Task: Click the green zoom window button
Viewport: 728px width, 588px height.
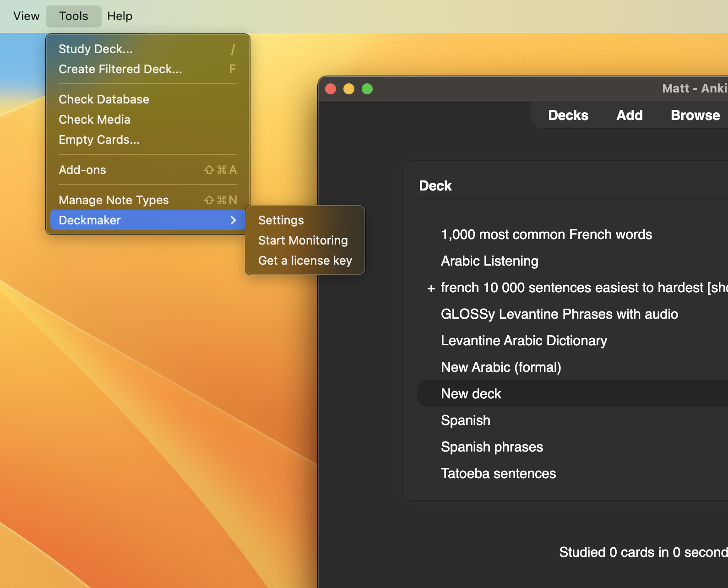Action: (367, 89)
